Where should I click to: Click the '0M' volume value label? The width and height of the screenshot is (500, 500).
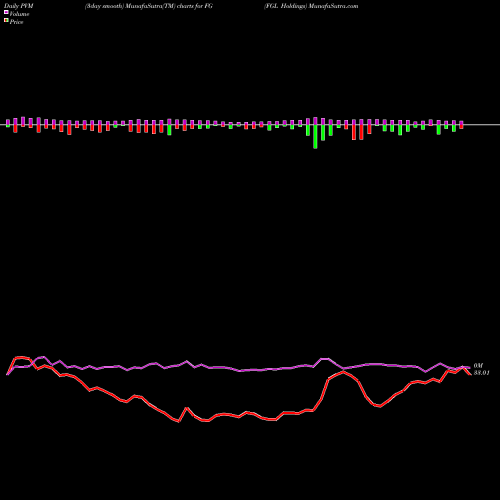(478, 366)
